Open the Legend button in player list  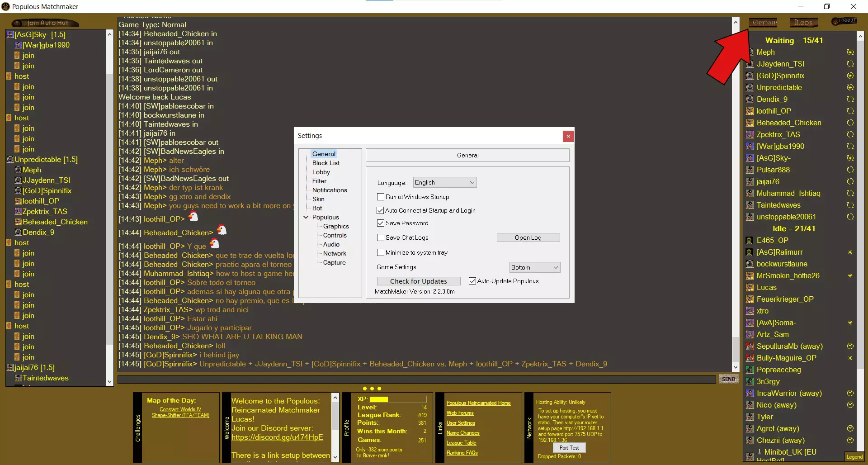coord(854,457)
